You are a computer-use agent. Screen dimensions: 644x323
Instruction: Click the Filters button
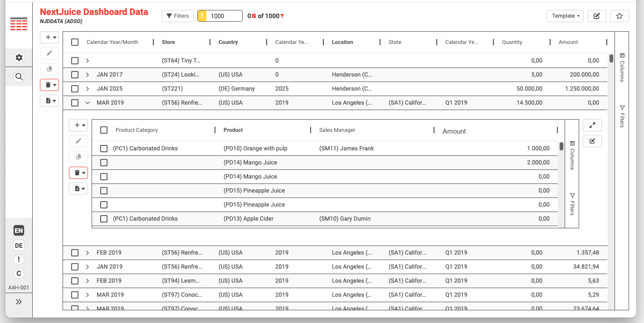point(178,16)
